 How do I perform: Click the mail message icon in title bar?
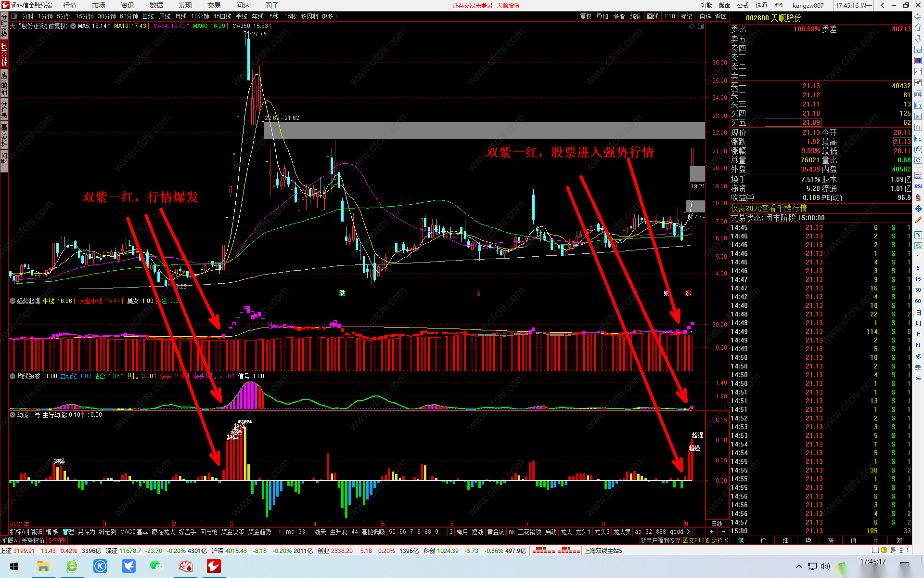[x=779, y=5]
